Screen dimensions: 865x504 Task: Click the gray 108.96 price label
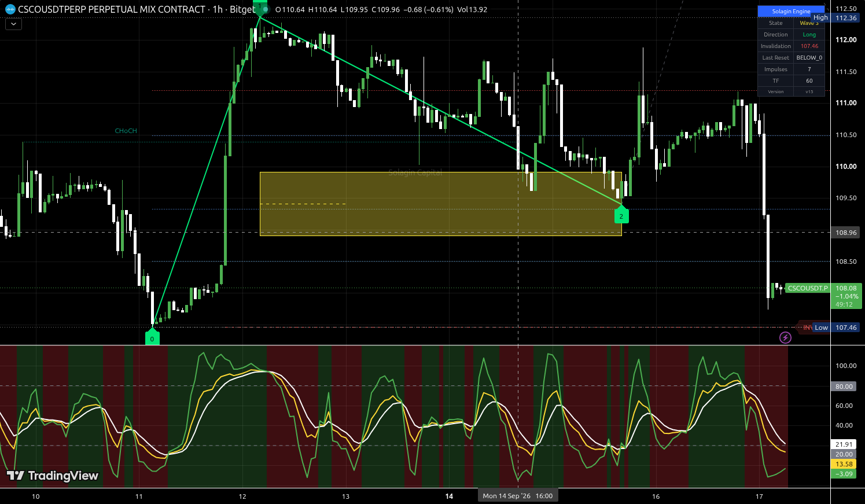click(846, 233)
